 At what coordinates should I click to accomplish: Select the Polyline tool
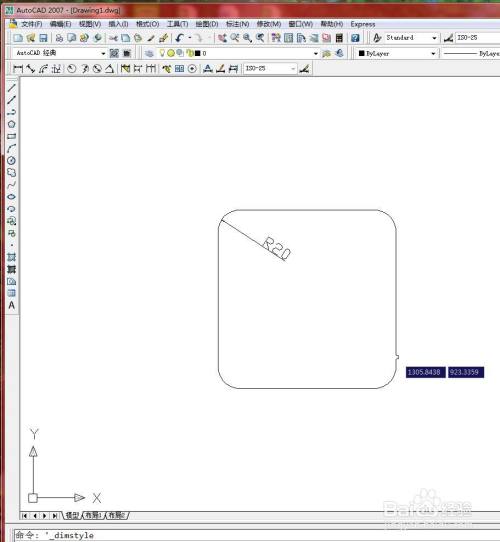point(11,112)
